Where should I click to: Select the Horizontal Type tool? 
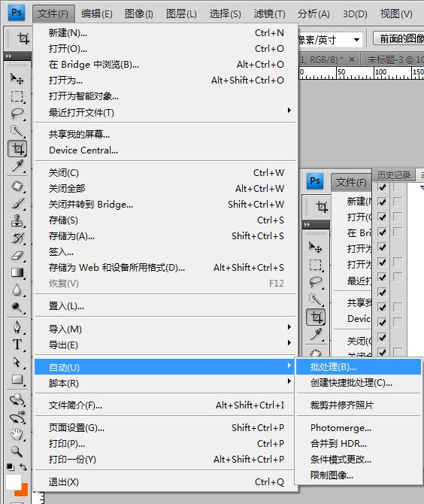tap(17, 345)
